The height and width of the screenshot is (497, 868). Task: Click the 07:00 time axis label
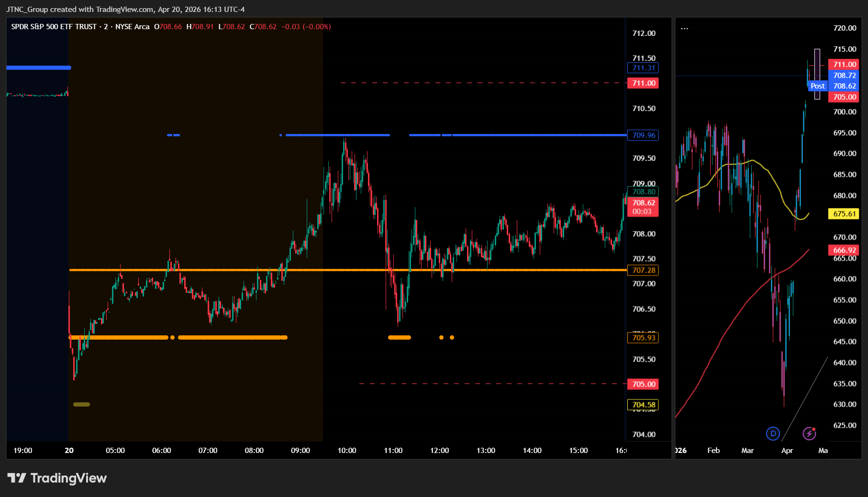point(208,451)
